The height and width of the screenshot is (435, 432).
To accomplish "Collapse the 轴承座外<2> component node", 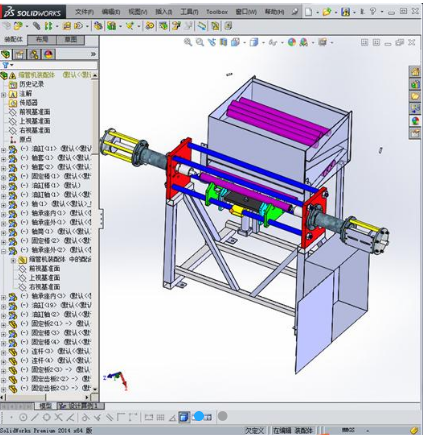I will 4,251.
